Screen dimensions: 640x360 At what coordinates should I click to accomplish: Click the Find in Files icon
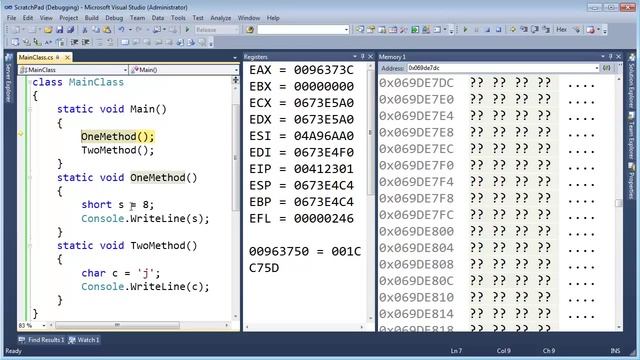pyautogui.click(x=250, y=29)
